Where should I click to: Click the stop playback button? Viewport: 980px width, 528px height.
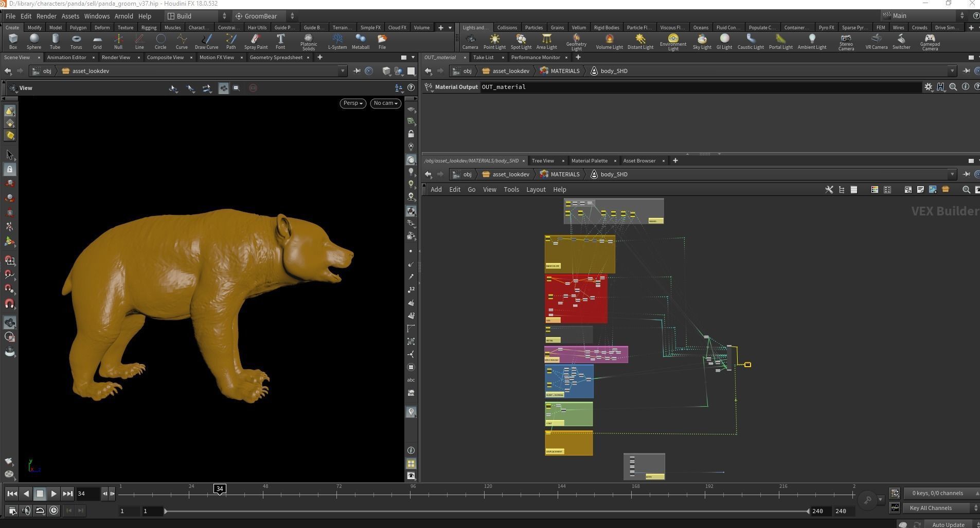(40, 494)
